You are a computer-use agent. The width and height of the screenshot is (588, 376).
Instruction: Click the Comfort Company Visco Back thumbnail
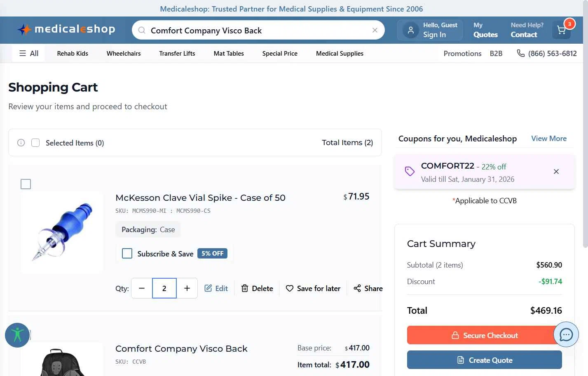[62, 359]
